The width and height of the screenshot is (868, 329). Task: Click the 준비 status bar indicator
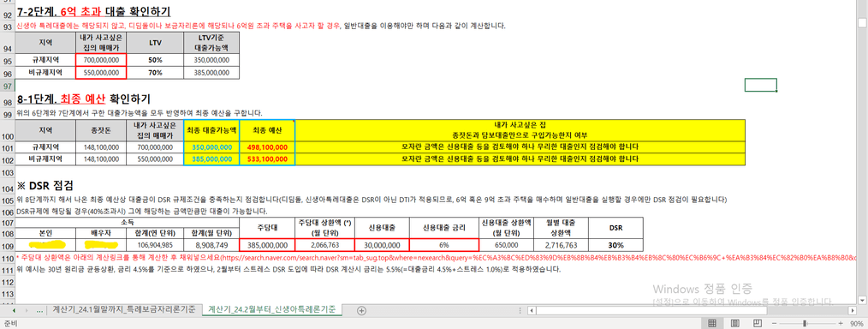(9, 323)
